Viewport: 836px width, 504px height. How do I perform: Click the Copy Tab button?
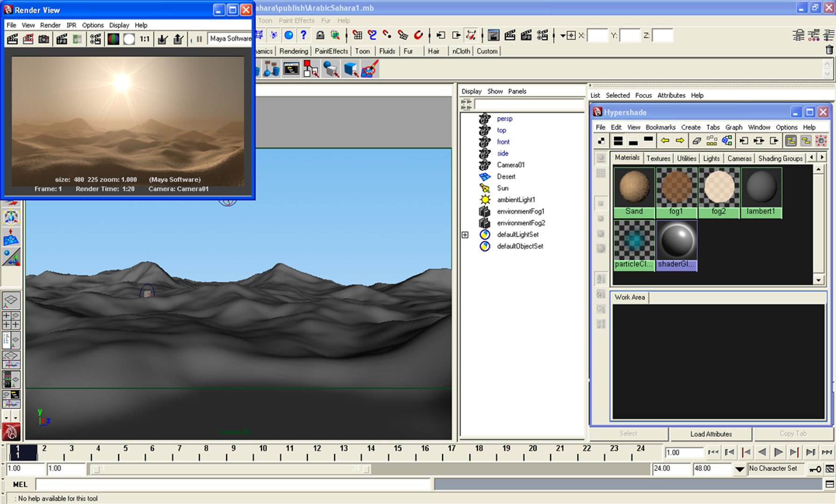point(793,434)
